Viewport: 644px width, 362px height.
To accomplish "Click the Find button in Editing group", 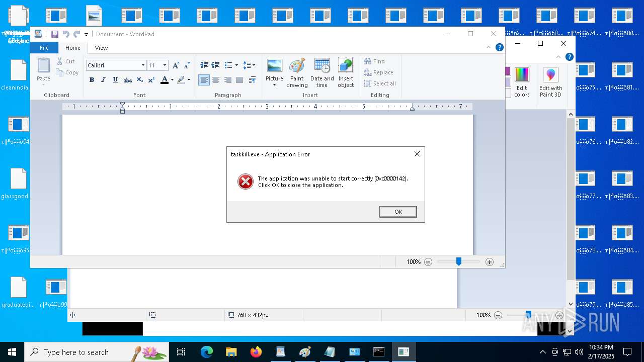I will click(x=374, y=61).
